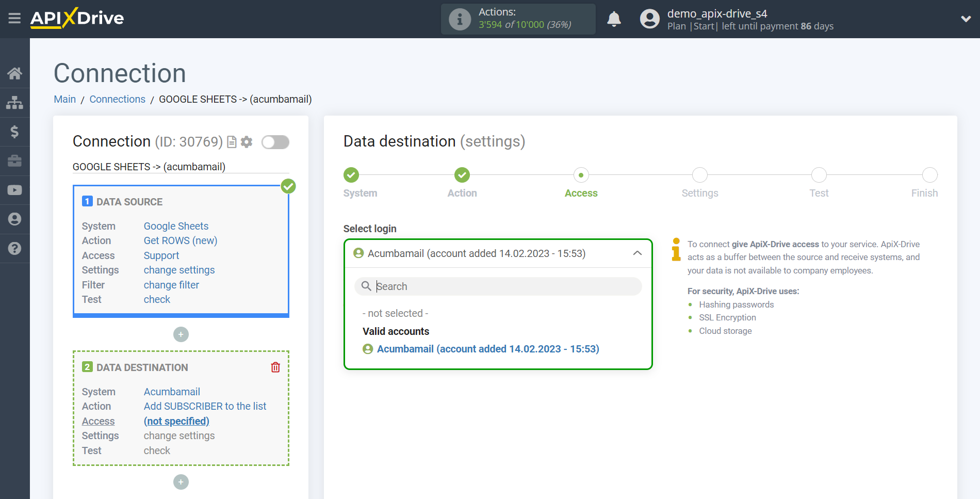Screen dimensions: 980x499
Task: Click '(not specified)' access link
Action: [176, 421]
